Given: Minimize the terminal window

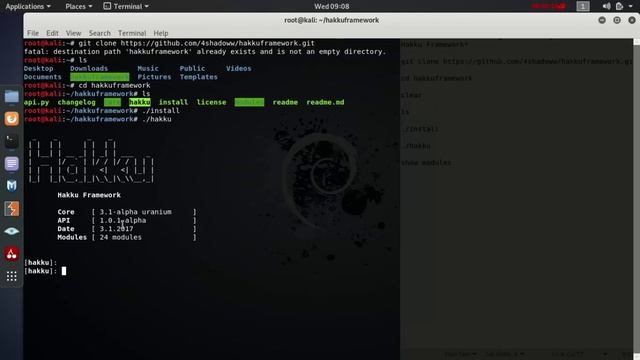Looking at the screenshot, I should [602, 20].
